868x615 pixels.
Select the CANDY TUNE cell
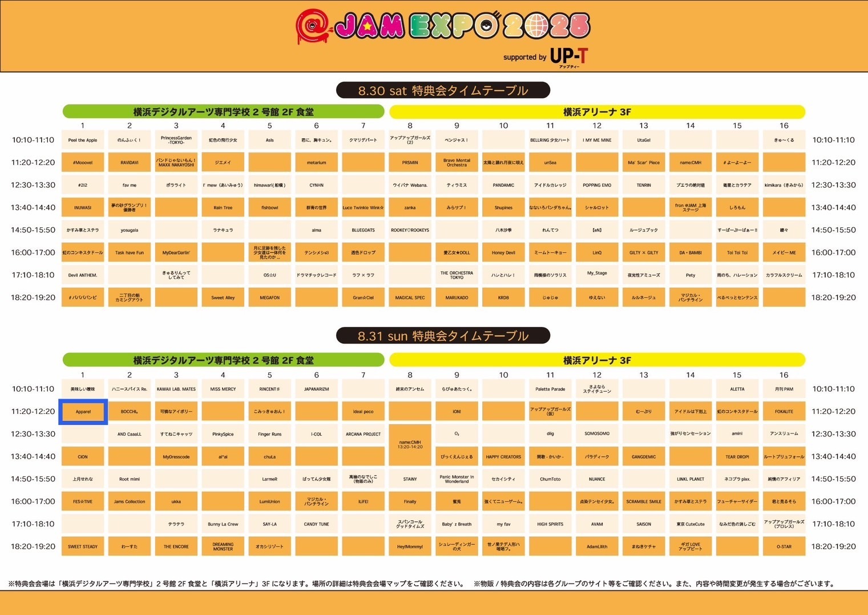[x=317, y=524]
